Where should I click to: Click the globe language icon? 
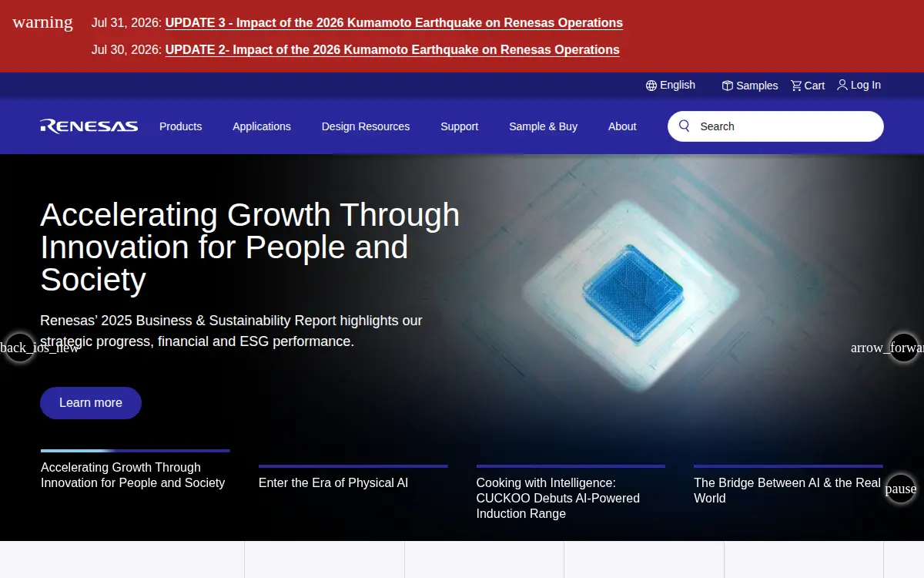[x=651, y=86]
